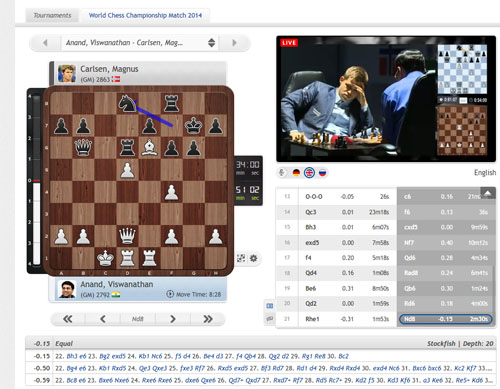Click the black clock showing 34:00
This screenshot has height=389, width=500.
point(247,168)
